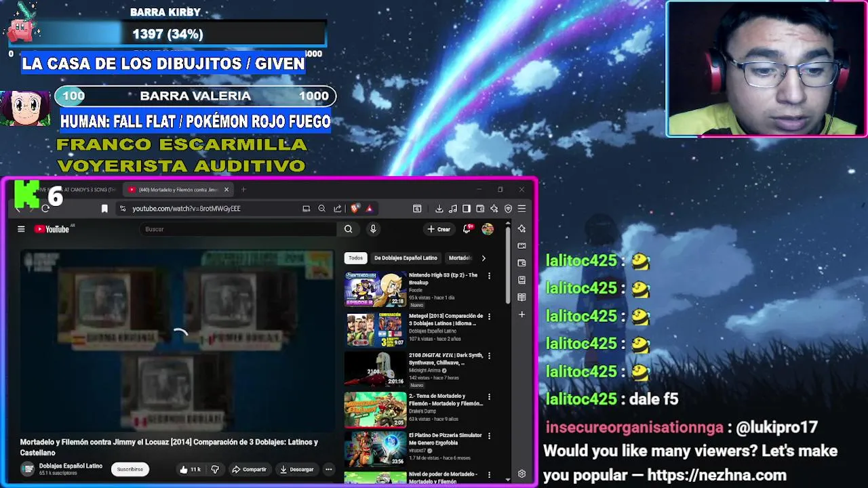Screen dimensions: 868x488
Task: Expand filter chips with the right chevron
Action: pyautogui.click(x=484, y=258)
